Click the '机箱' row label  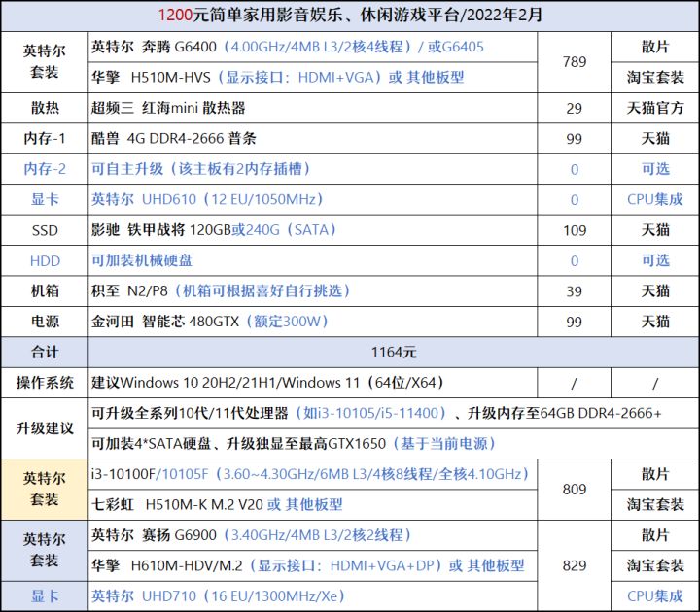pyautogui.click(x=45, y=291)
